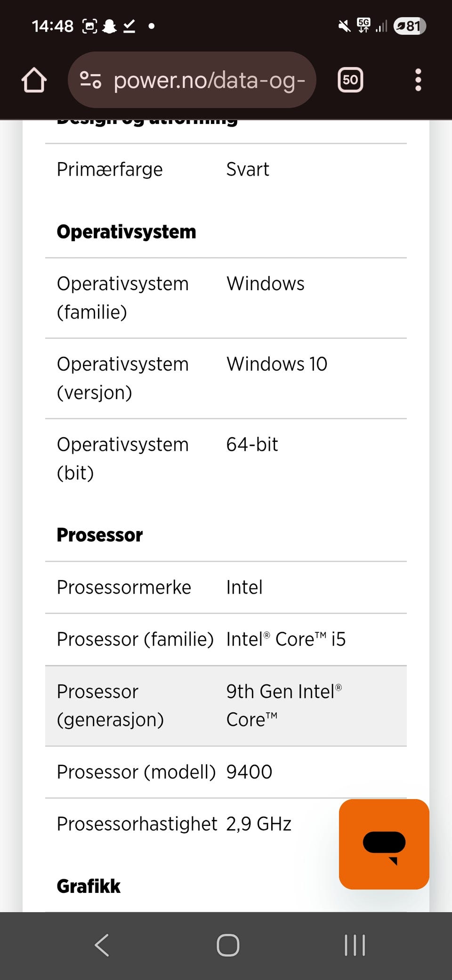This screenshot has height=980, width=452.
Task: Select the Windows 10 version row
Action: point(226,378)
